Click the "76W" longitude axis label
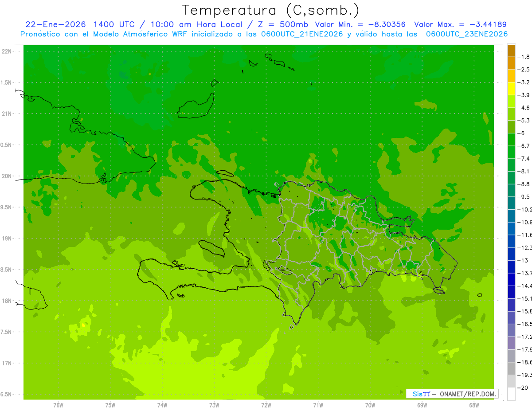Viewport: 532px width, 411px height. pos(58,405)
